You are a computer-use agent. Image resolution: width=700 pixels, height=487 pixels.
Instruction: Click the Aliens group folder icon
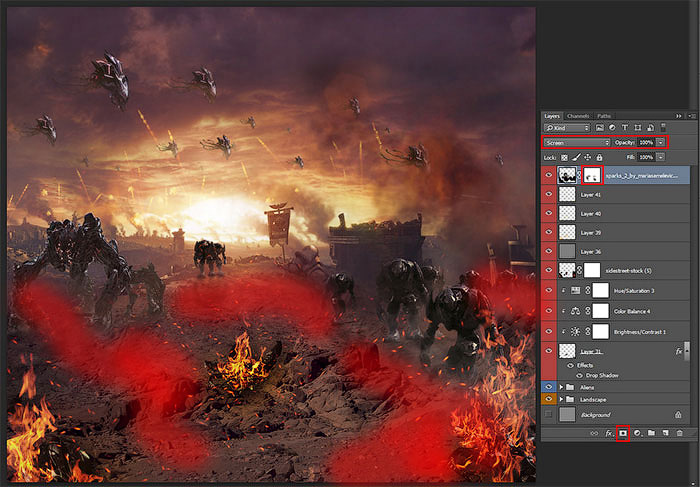[x=571, y=387]
